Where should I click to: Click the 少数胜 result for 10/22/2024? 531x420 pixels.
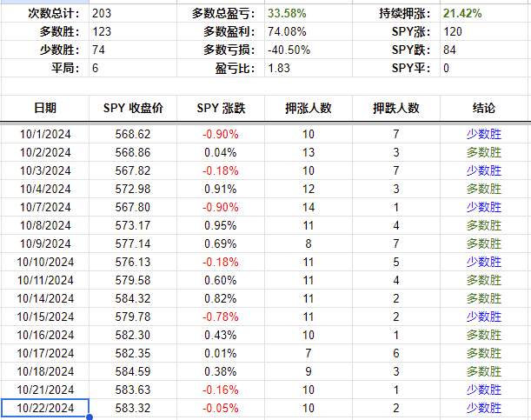pyautogui.click(x=484, y=408)
